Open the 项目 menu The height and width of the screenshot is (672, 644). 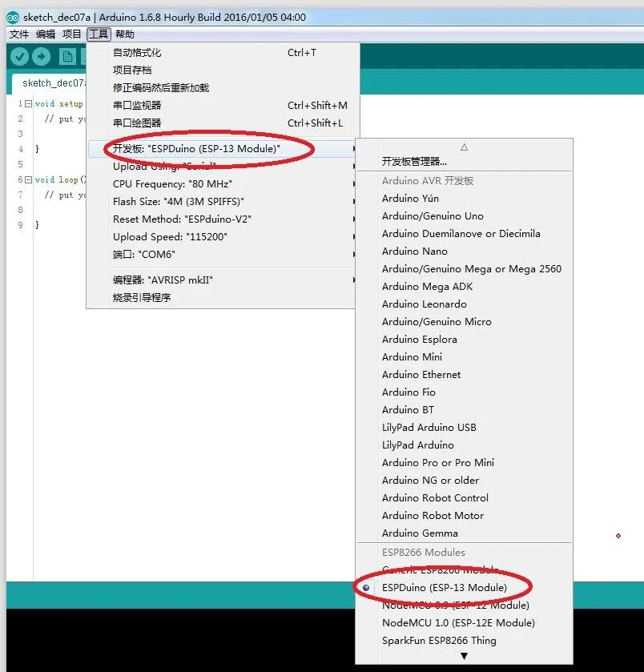pos(71,34)
